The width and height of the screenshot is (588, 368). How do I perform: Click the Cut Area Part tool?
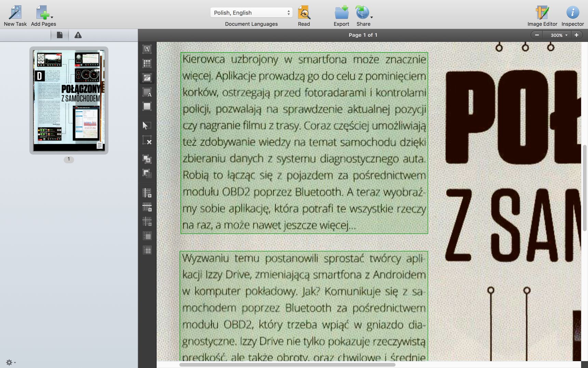point(147,174)
